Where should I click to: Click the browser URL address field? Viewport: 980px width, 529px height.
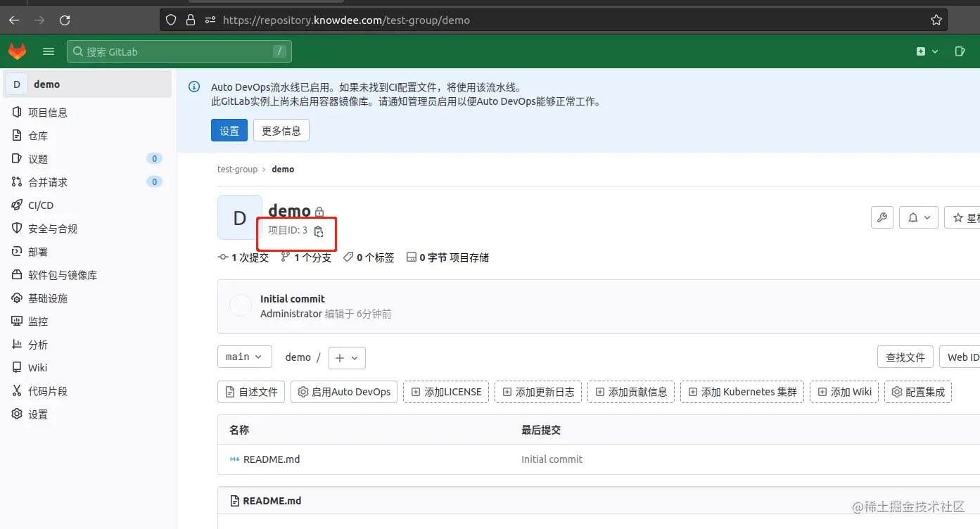coord(554,20)
